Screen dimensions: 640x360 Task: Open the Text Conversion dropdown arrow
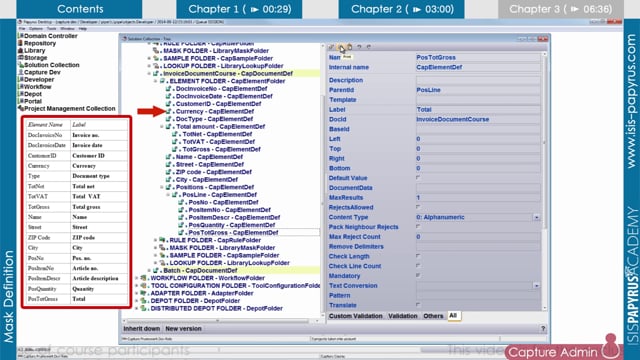click(537, 286)
